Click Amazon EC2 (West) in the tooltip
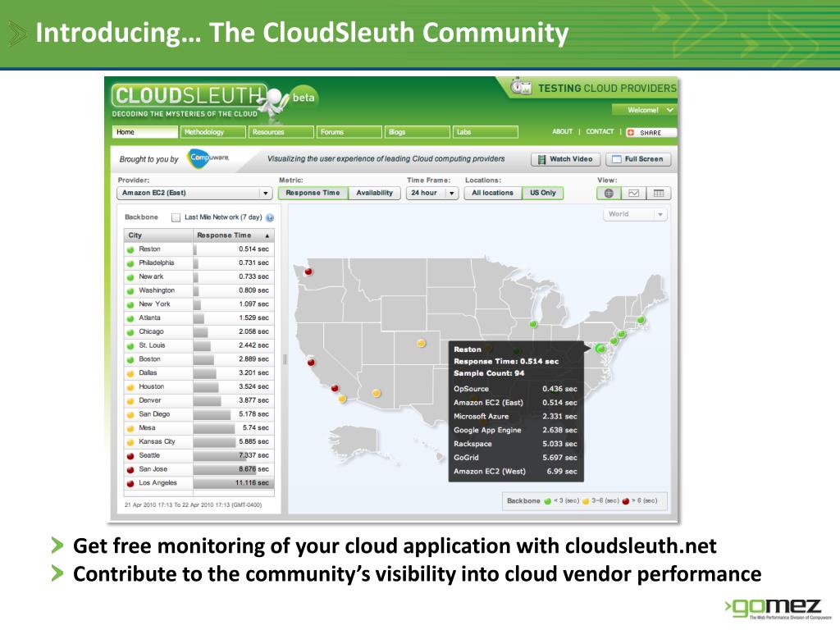The width and height of the screenshot is (840, 630). click(x=490, y=472)
